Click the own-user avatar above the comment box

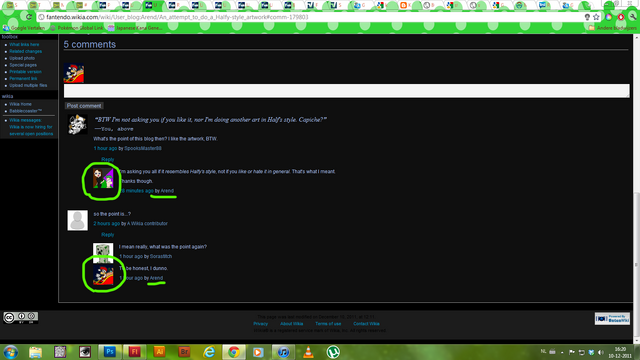click(74, 73)
